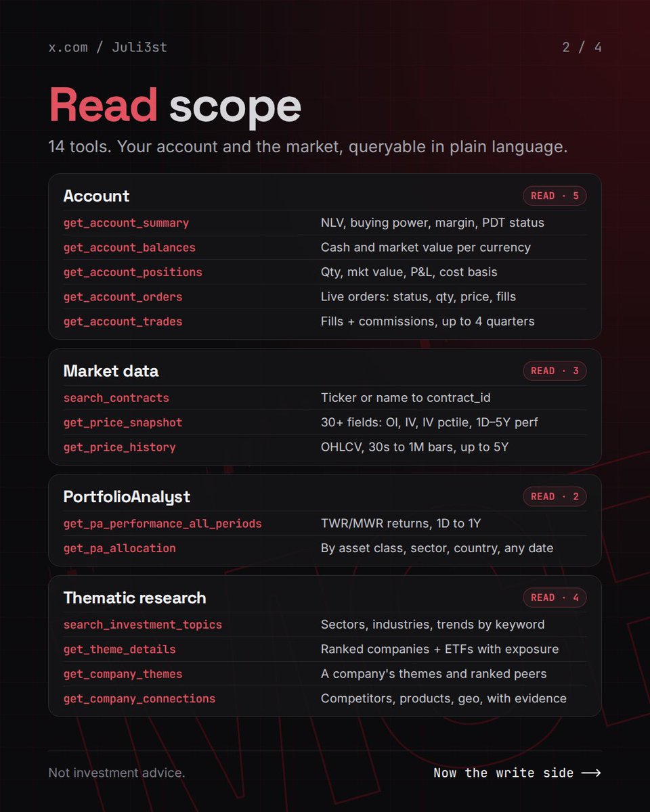Select get_company_connections tool name
The width and height of the screenshot is (650, 812).
pos(139,698)
